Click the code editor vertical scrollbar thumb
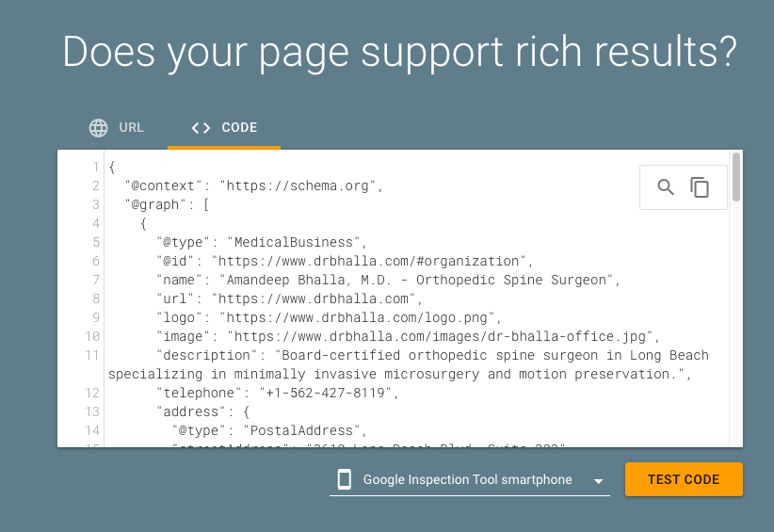The image size is (774, 532). [736, 177]
